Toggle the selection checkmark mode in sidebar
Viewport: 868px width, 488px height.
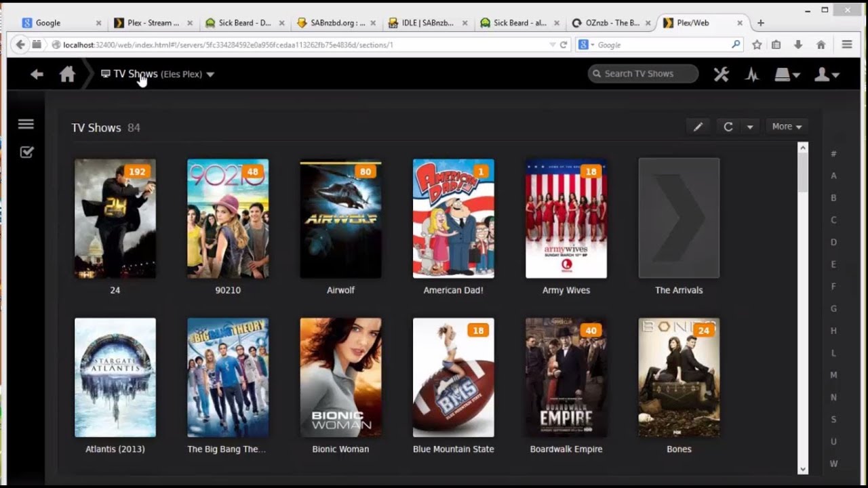(26, 152)
